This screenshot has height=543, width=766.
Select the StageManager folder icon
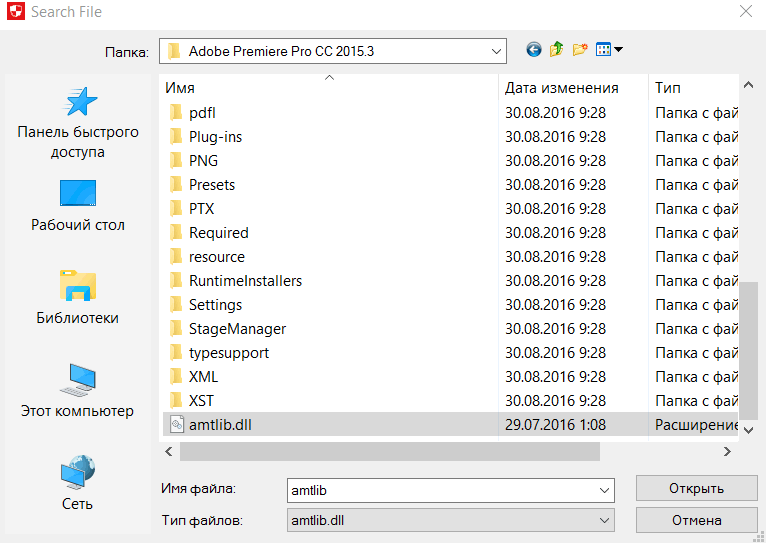coord(176,328)
